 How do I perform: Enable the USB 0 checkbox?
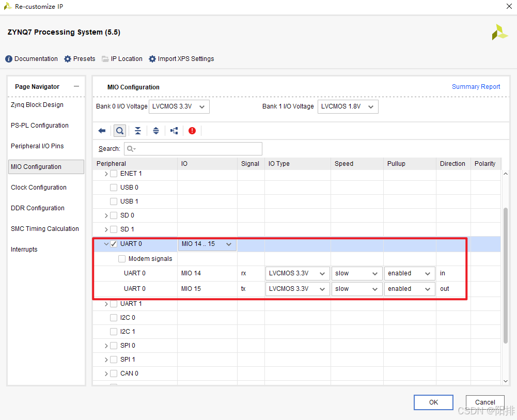coord(114,188)
